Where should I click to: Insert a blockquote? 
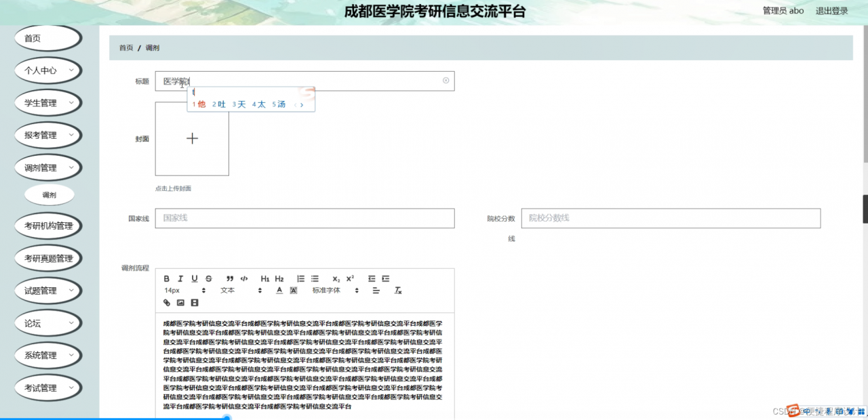tap(230, 278)
